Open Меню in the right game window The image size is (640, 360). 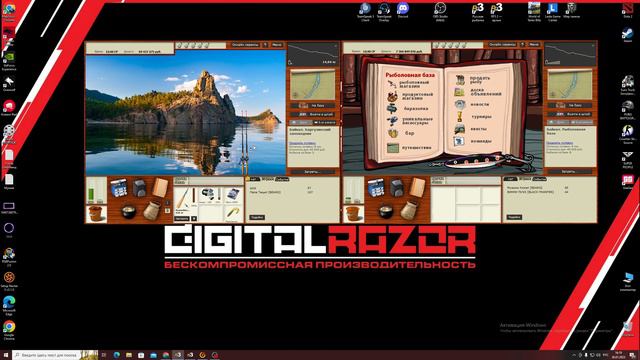point(534,44)
